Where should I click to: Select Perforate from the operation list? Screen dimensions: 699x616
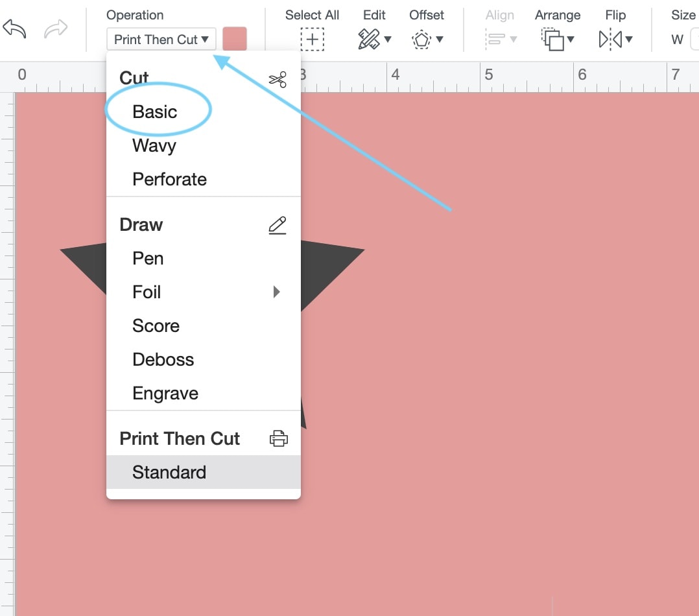click(x=169, y=179)
